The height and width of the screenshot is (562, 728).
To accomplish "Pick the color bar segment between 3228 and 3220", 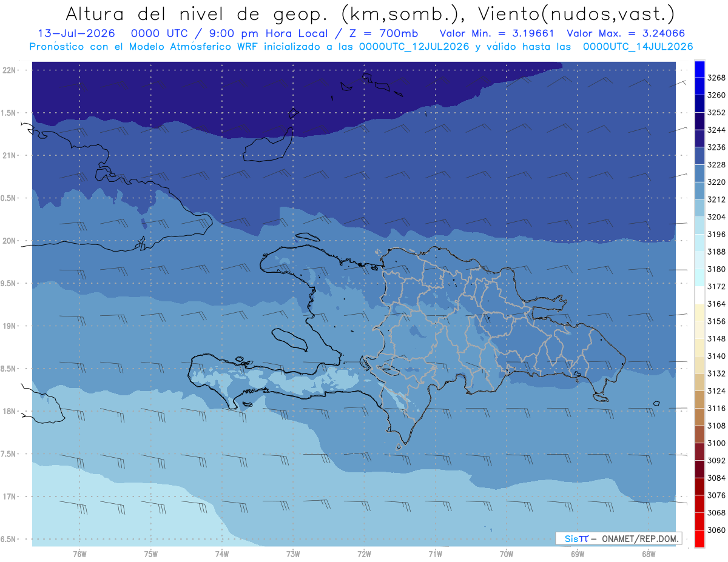I will (699, 173).
